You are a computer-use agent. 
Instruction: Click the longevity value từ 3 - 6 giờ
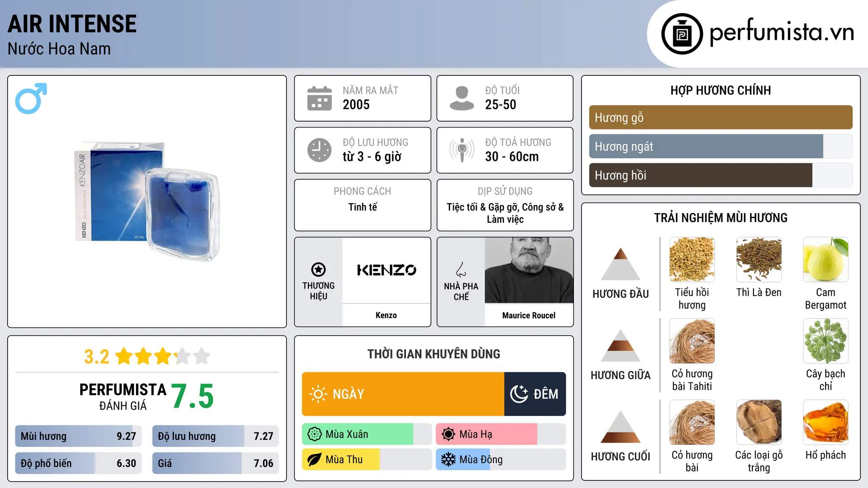tap(372, 157)
